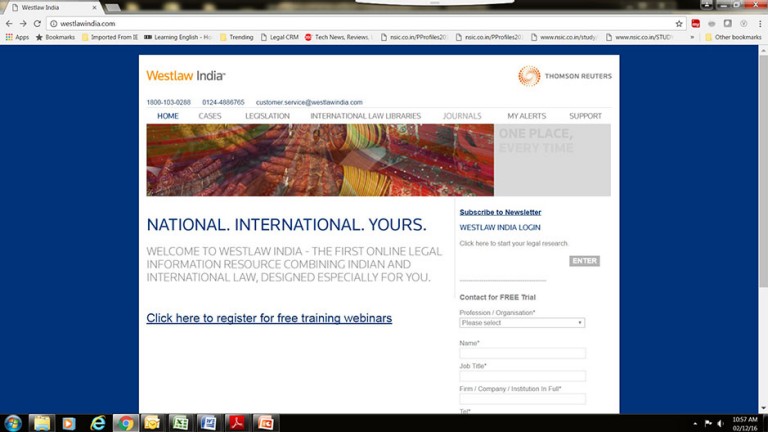
Task: Open the JOURNALS tab
Action: [462, 116]
